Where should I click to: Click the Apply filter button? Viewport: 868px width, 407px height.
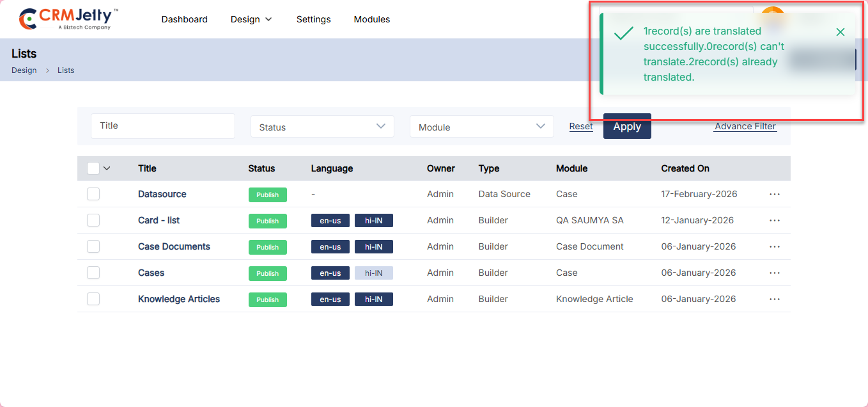coord(626,126)
